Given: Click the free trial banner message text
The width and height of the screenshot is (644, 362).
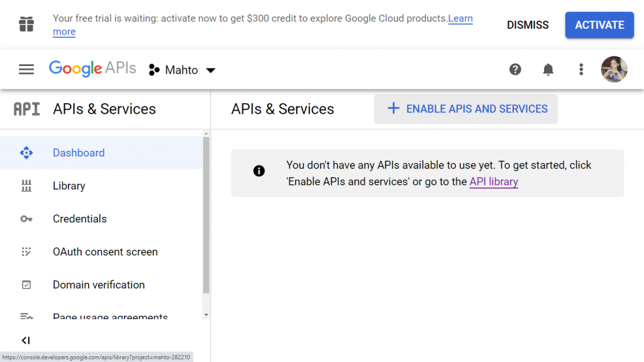Looking at the screenshot, I should click(250, 18).
